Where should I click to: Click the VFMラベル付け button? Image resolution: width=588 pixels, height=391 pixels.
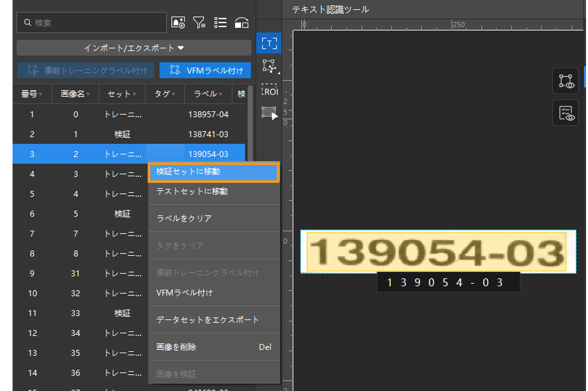point(205,70)
